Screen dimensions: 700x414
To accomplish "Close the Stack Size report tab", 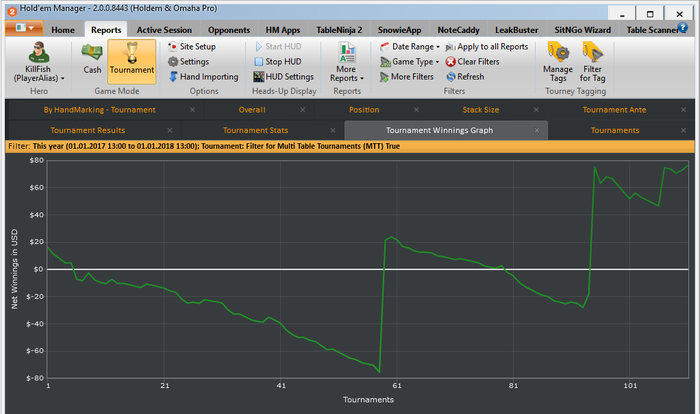I will [536, 110].
